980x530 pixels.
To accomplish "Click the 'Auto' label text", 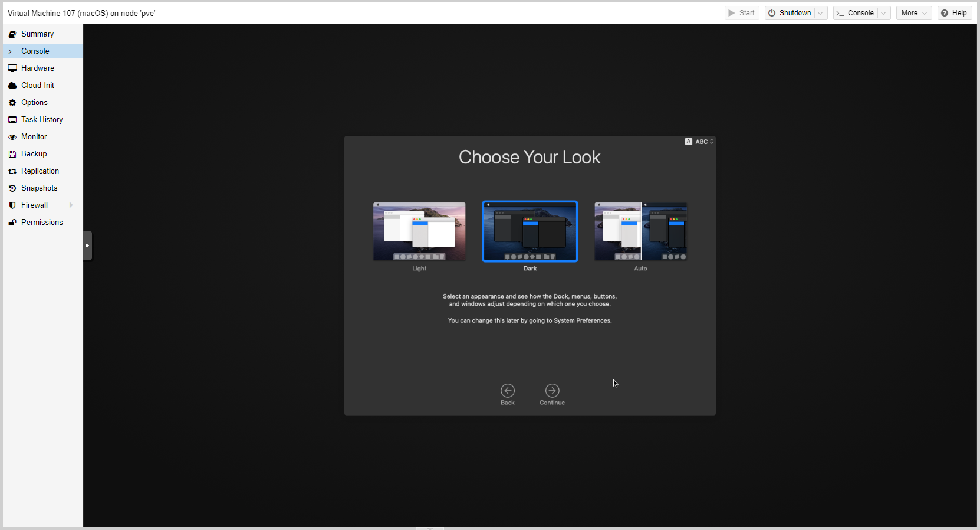I will (x=640, y=269).
